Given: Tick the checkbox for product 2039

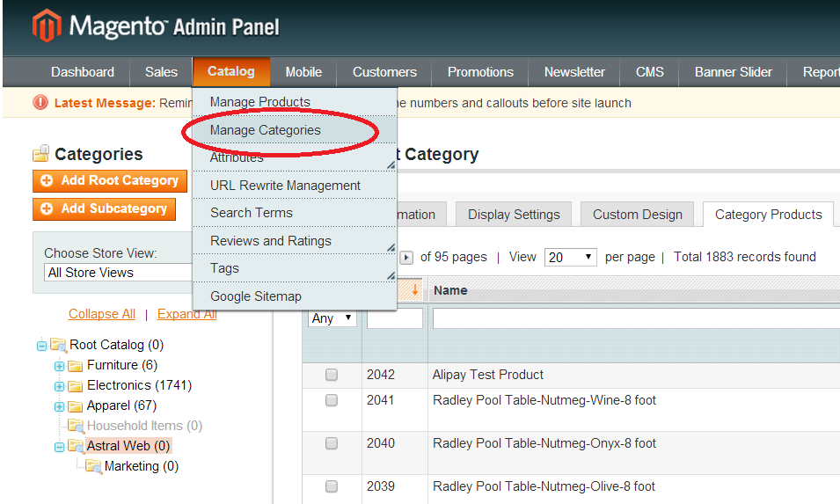Looking at the screenshot, I should click(x=332, y=486).
